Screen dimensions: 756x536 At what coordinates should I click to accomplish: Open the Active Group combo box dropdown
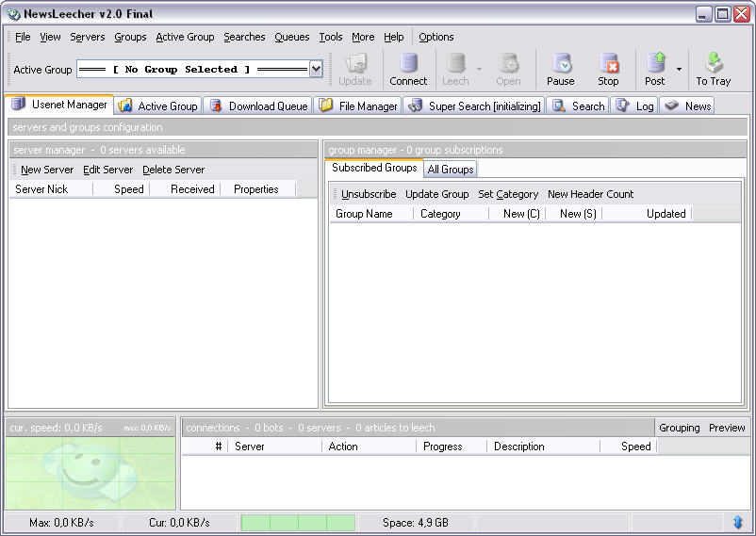click(x=316, y=69)
